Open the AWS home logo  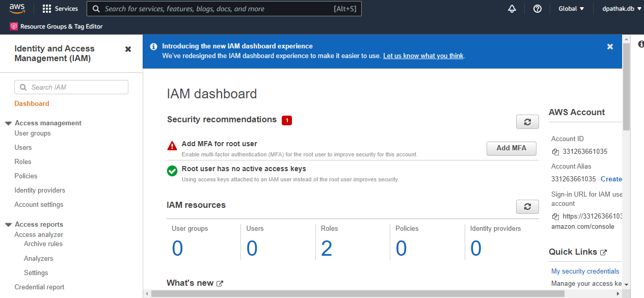click(x=17, y=8)
